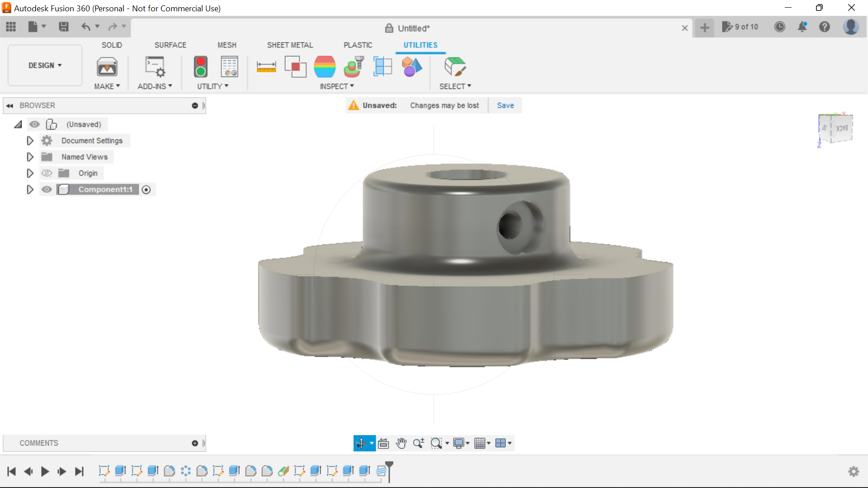This screenshot has height=488, width=868.
Task: Open the Change Parameters table icon
Action: coord(230,67)
